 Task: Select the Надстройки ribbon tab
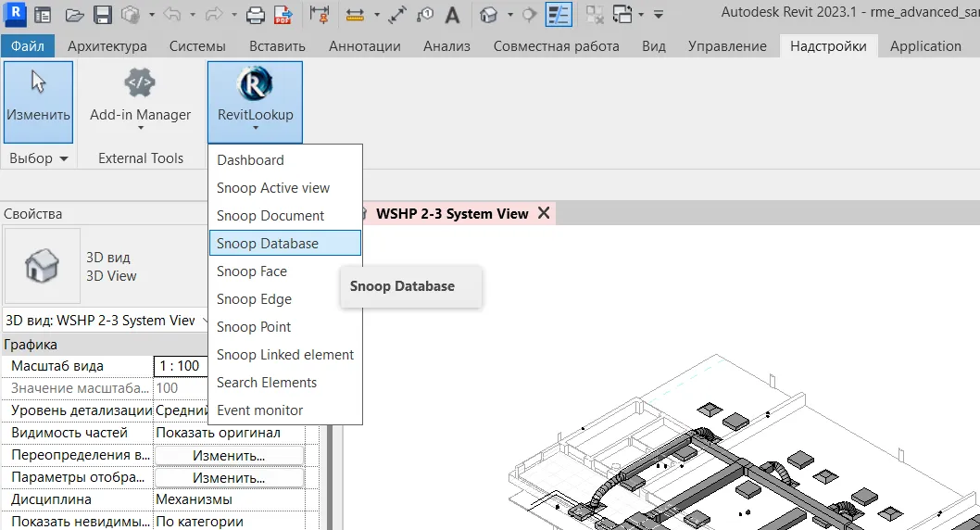click(829, 46)
